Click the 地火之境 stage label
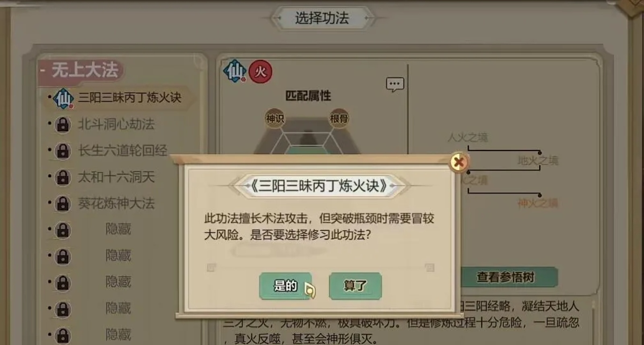The width and height of the screenshot is (644, 345). click(538, 161)
